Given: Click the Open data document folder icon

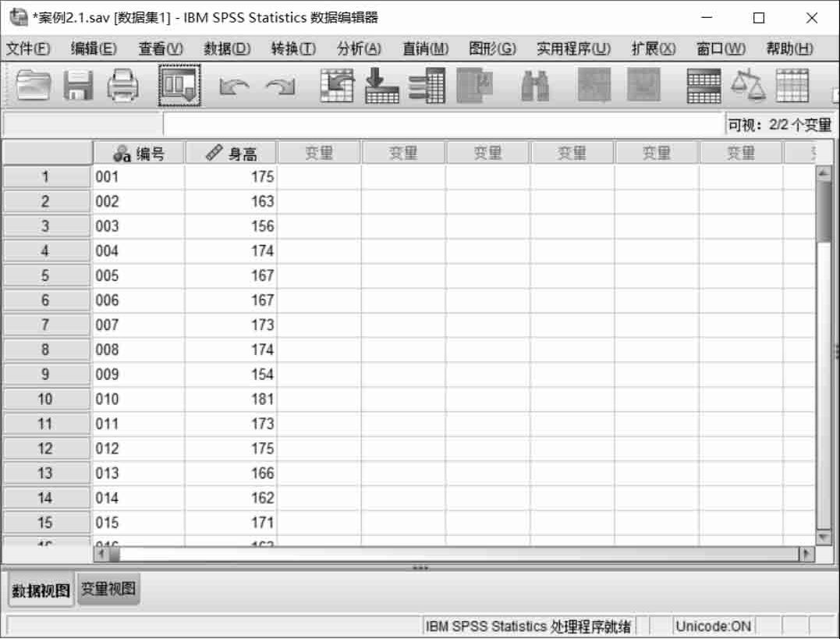Looking at the screenshot, I should click(34, 85).
